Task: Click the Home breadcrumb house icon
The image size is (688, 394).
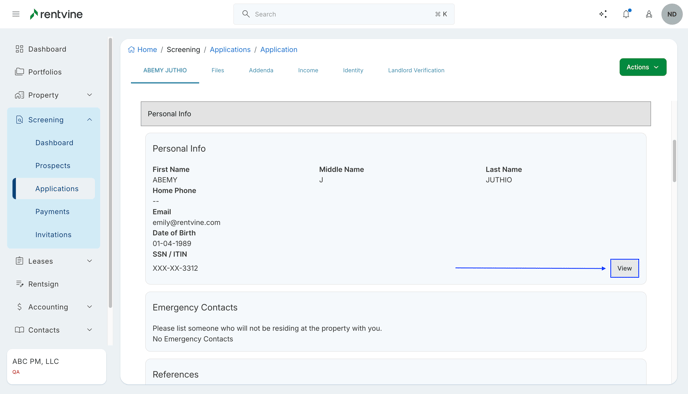Action: point(131,50)
